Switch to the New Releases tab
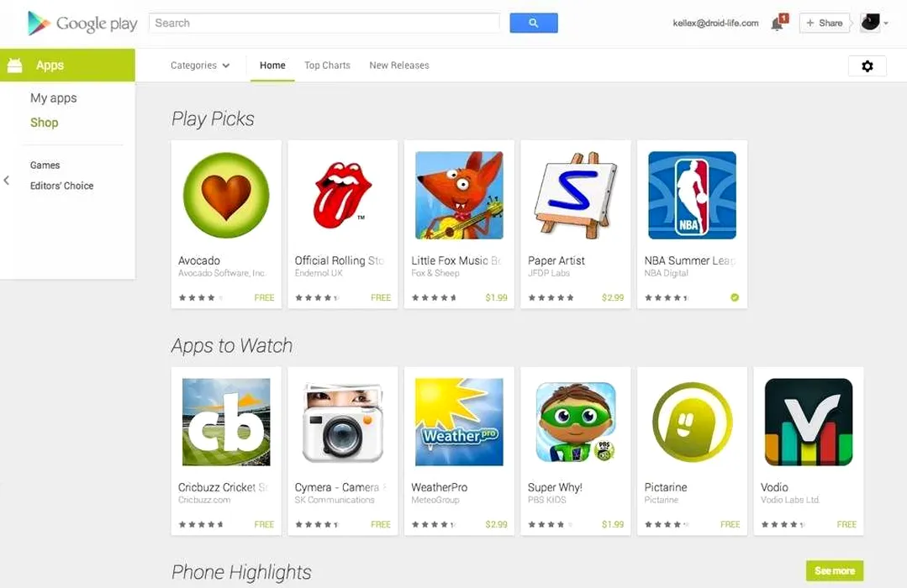Image resolution: width=907 pixels, height=588 pixels. pos(399,66)
